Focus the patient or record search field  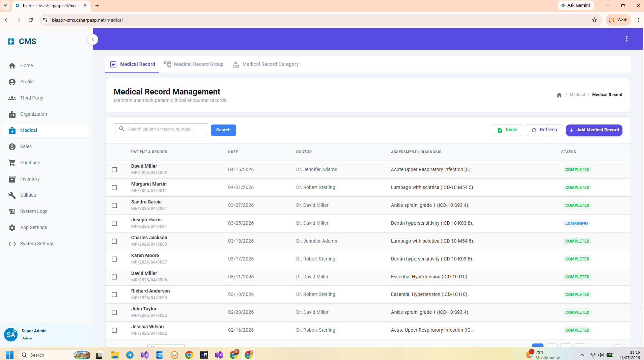pos(161,129)
